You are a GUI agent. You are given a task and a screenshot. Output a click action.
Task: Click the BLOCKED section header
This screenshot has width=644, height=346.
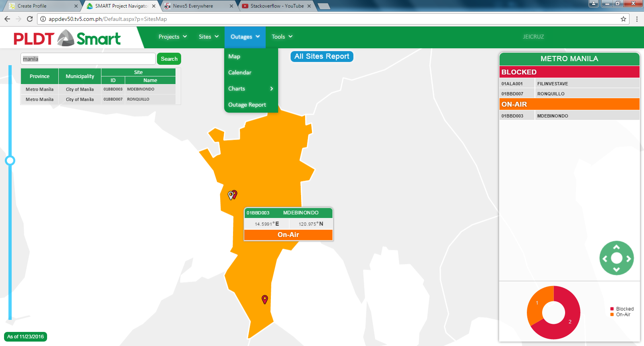tap(570, 72)
